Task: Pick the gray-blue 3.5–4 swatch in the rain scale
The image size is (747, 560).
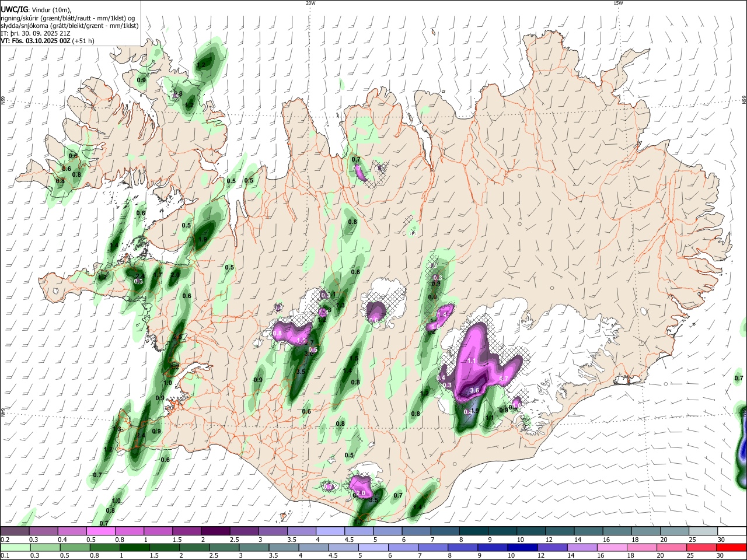Action: [284, 547]
